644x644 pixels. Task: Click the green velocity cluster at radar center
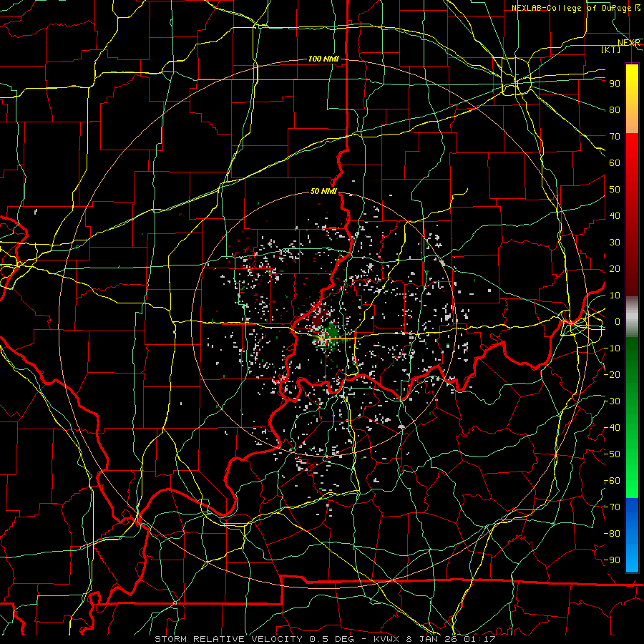332,331
